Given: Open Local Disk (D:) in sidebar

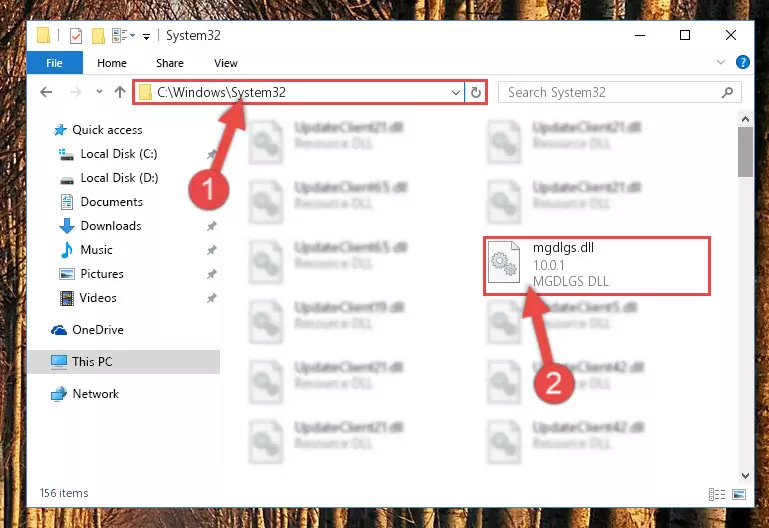Looking at the screenshot, I should [109, 178].
